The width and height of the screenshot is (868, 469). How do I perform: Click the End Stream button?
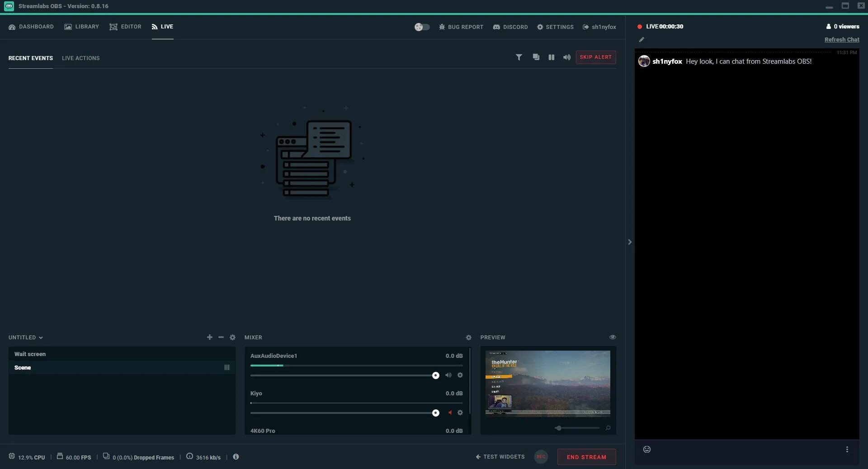click(586, 457)
